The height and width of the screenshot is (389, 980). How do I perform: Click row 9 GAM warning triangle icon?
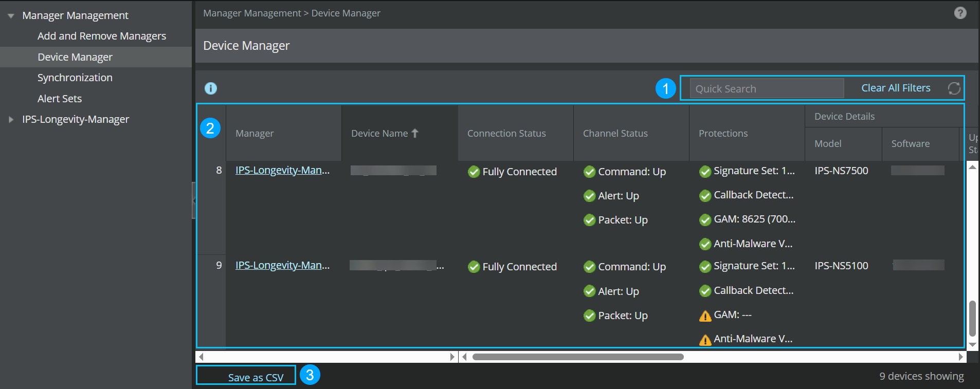(705, 316)
